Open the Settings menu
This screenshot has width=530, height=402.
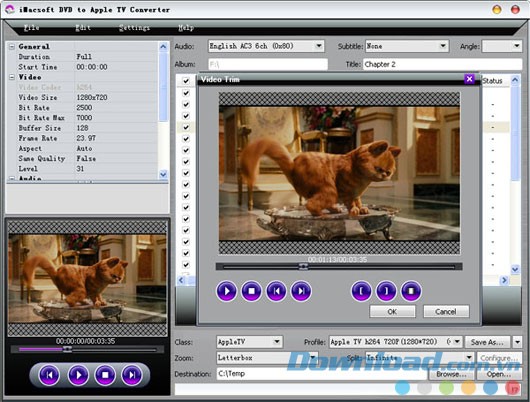[134, 28]
